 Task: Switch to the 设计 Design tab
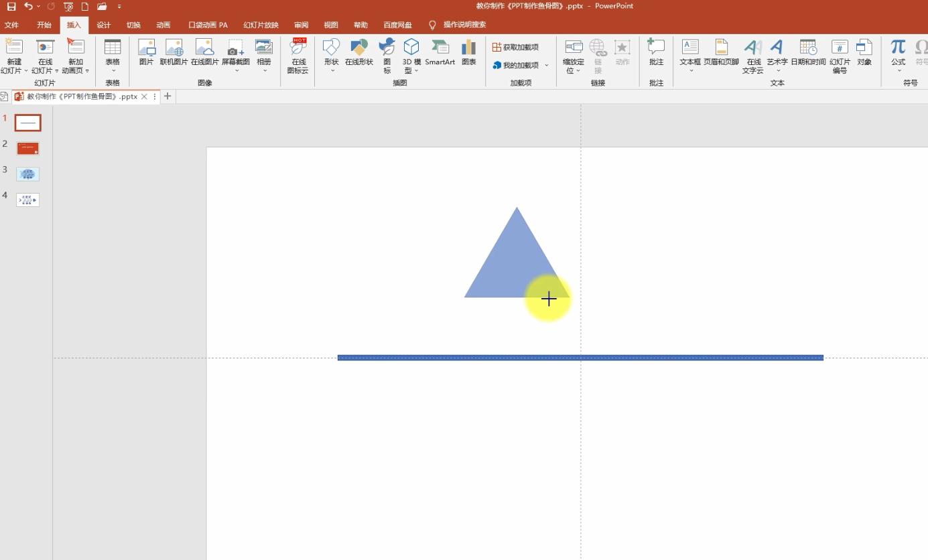(x=103, y=25)
